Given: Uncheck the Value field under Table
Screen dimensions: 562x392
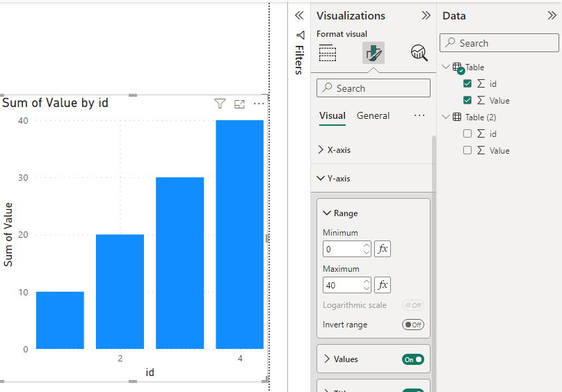Looking at the screenshot, I should point(467,100).
